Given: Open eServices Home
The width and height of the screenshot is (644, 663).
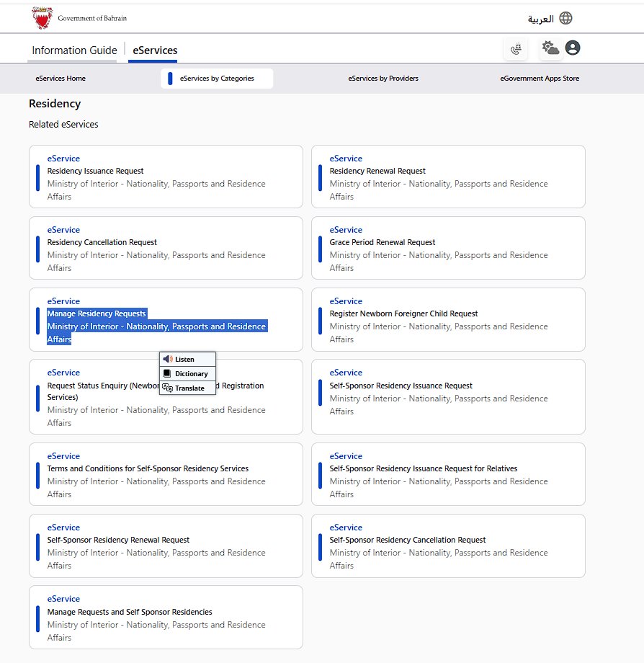Looking at the screenshot, I should (61, 78).
